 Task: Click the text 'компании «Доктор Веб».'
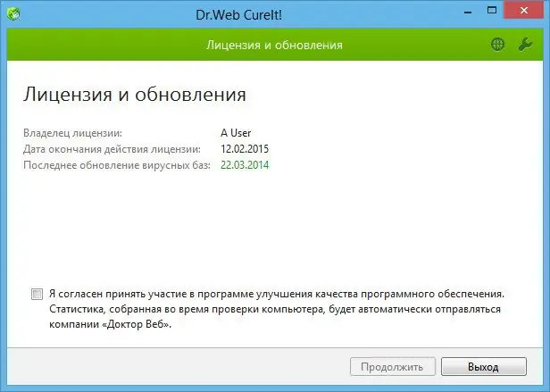[110, 324]
